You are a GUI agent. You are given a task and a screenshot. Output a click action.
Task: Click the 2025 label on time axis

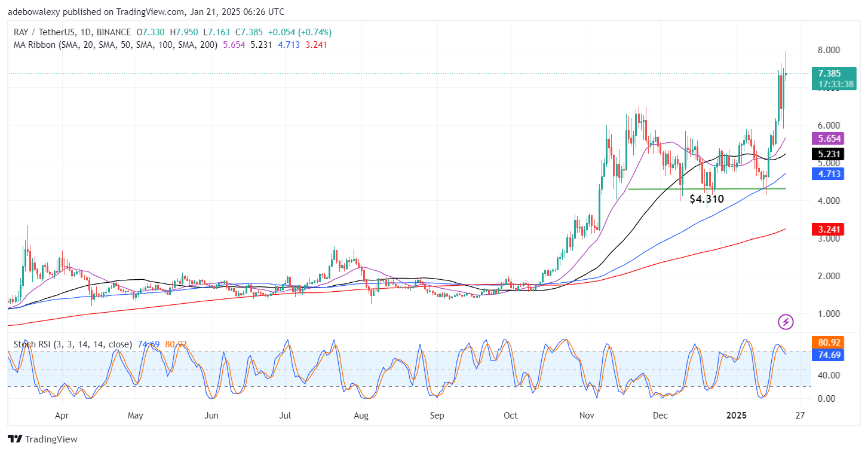(736, 415)
